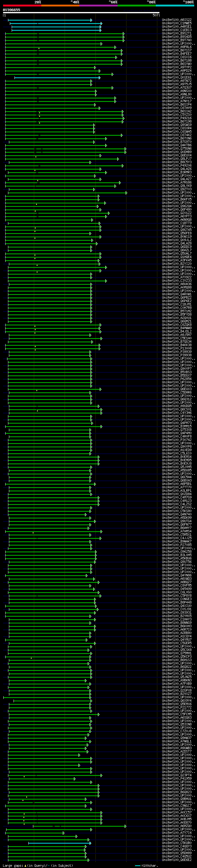Select the UniRef100_Q8LPJ7 label
197x868 pixels.
[x=177, y=159]
